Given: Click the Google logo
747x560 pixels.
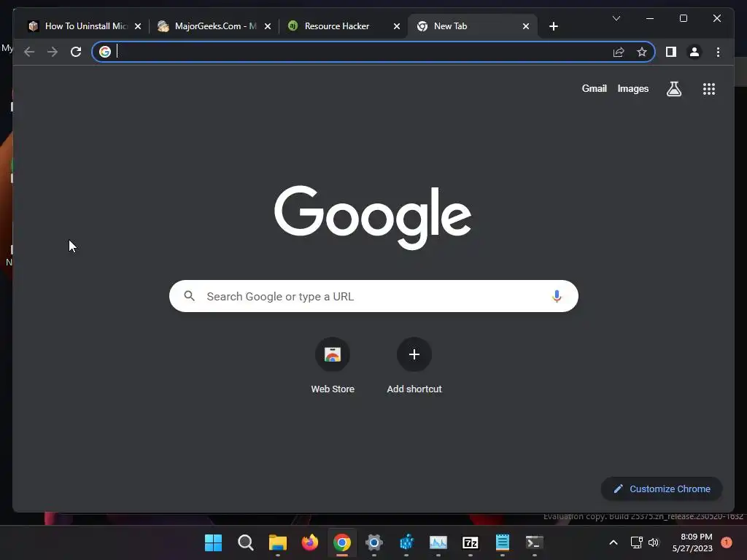Looking at the screenshot, I should (x=373, y=217).
